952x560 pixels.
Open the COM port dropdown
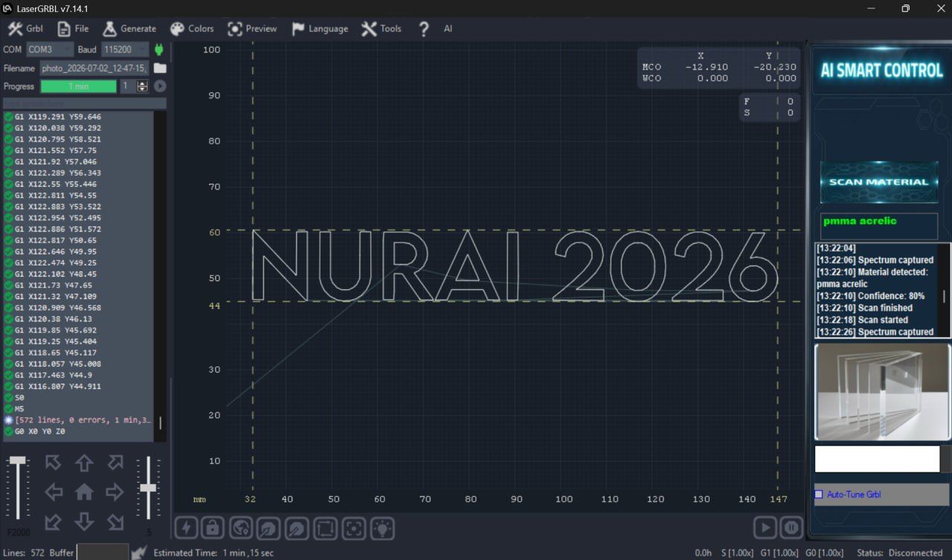50,50
